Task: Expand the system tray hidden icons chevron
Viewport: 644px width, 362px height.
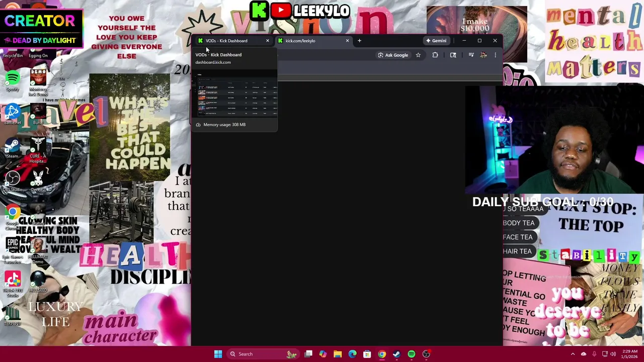Action: (x=573, y=354)
